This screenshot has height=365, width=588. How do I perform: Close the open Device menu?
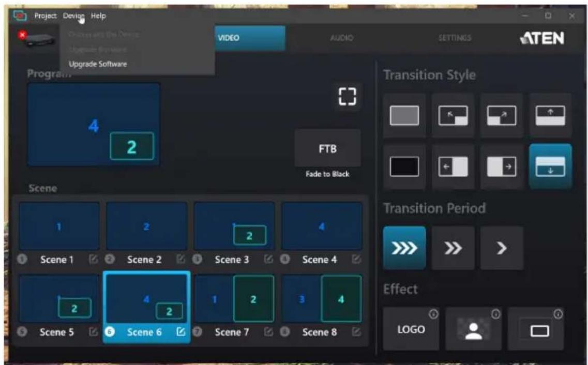[x=73, y=16]
